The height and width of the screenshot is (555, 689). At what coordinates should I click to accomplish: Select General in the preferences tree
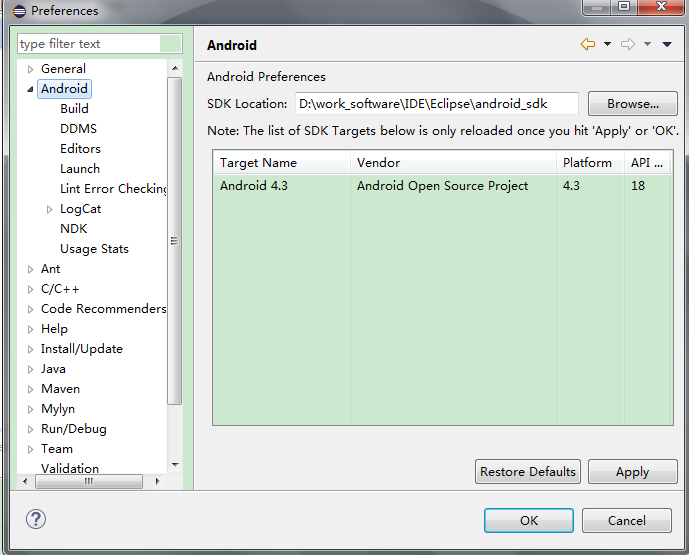tap(63, 69)
